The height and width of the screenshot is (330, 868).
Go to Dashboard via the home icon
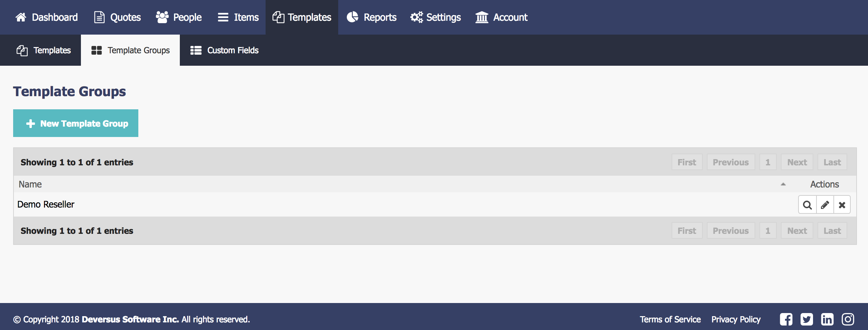click(x=21, y=17)
